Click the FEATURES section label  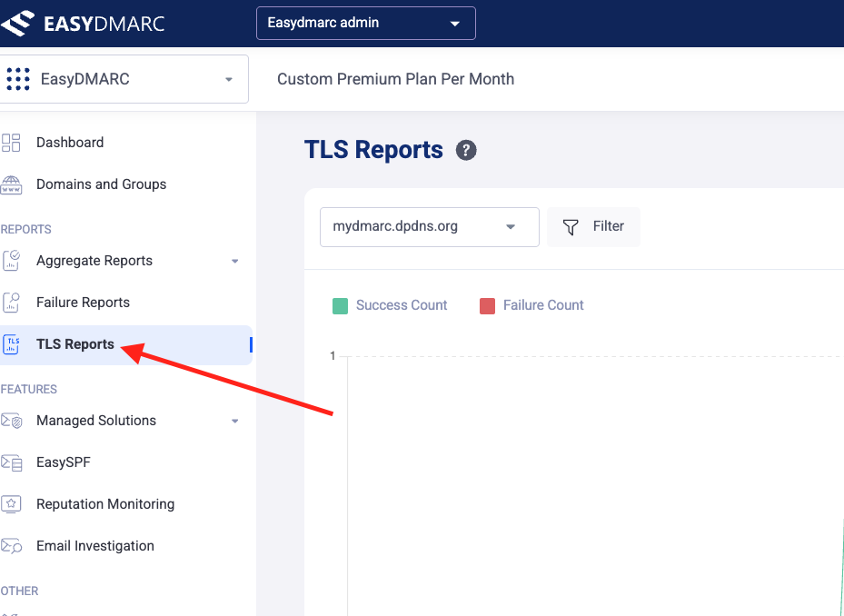[28, 389]
